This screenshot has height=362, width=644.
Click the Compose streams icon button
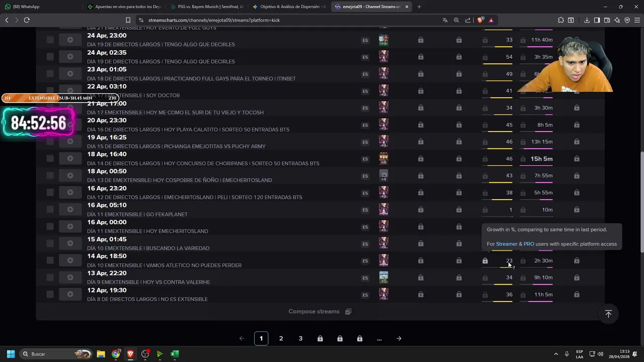(348, 312)
